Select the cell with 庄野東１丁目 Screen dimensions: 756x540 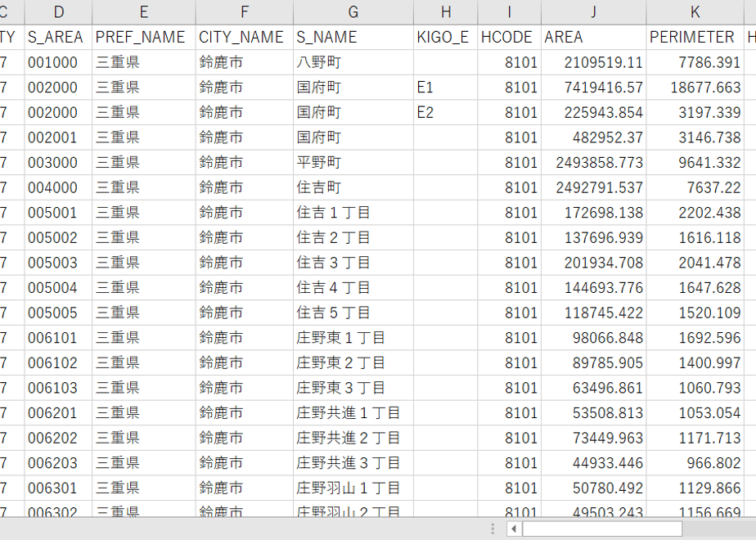coord(353,338)
